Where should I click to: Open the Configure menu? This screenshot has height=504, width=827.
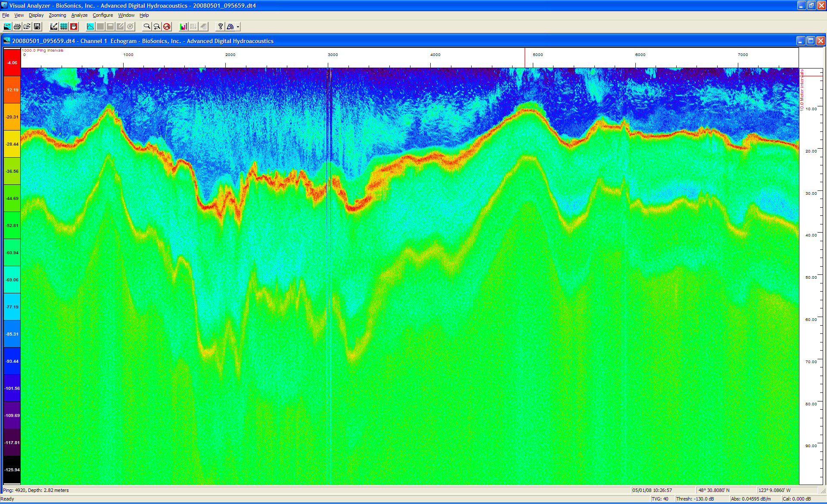click(x=103, y=15)
